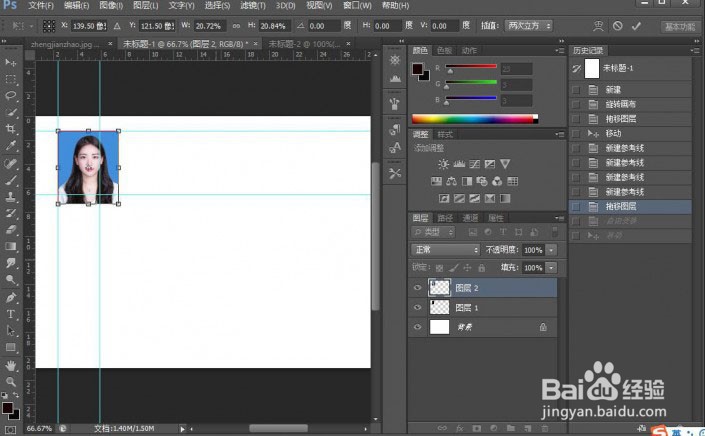Select the Crop tool

point(10,129)
